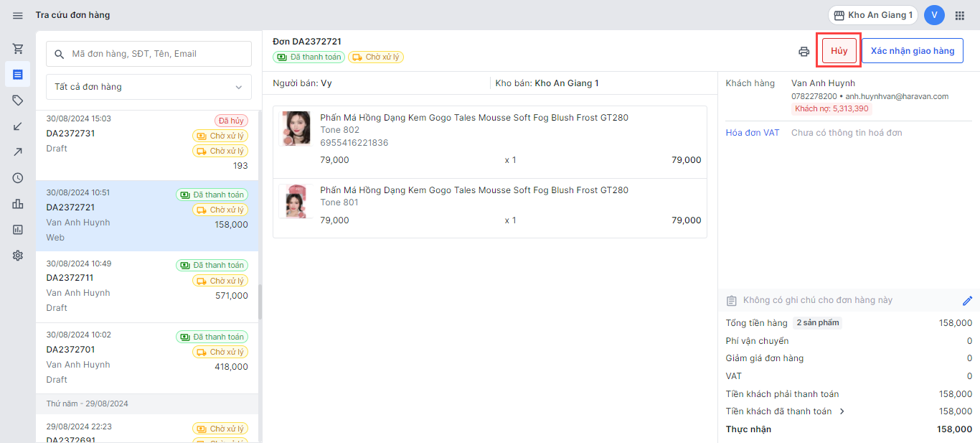Viewport: 980px width, 443px height.
Task: Open the hamburger menu
Action: coord(18,15)
